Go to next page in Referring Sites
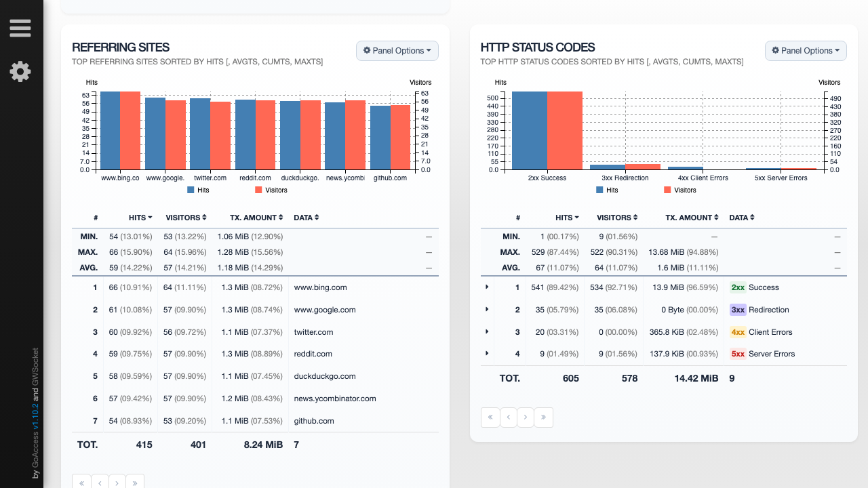Screen dimensions: 868x488 (x=117, y=482)
